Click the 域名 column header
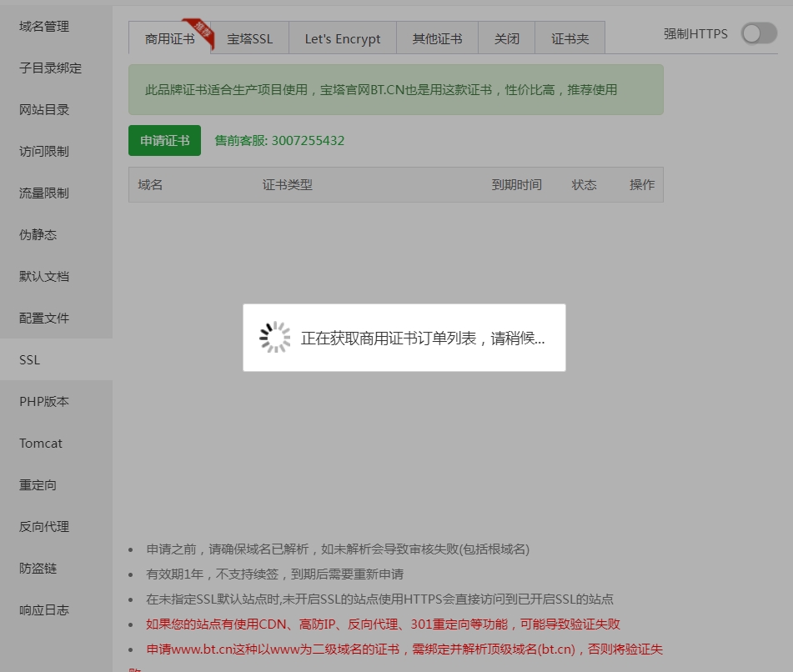Image resolution: width=793 pixels, height=672 pixels. click(x=150, y=184)
